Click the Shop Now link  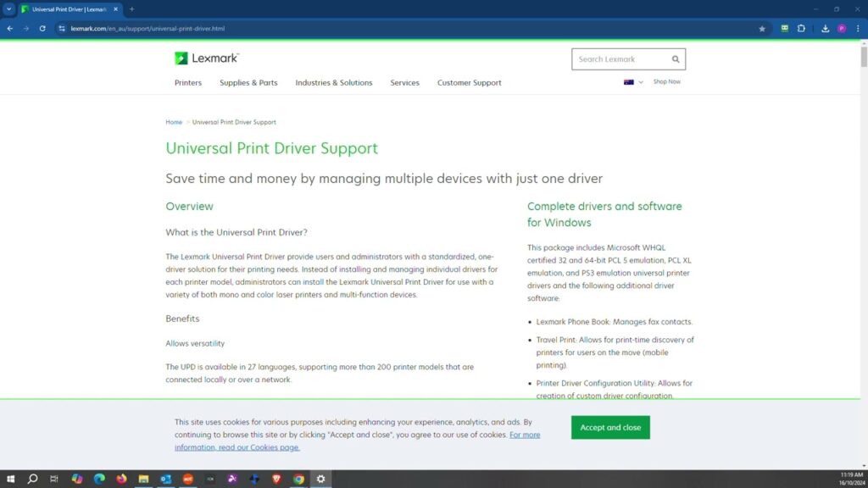click(666, 82)
